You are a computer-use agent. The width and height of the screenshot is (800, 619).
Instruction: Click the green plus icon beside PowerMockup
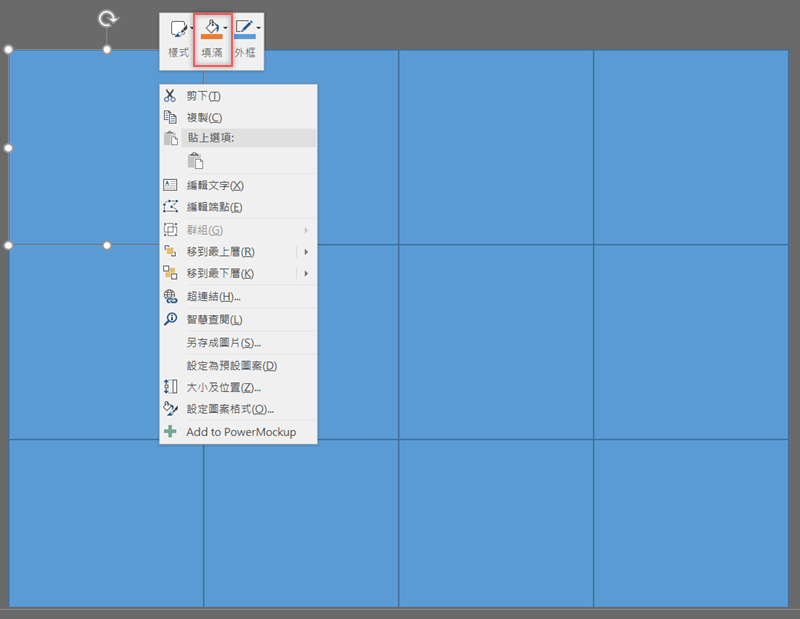(170, 431)
